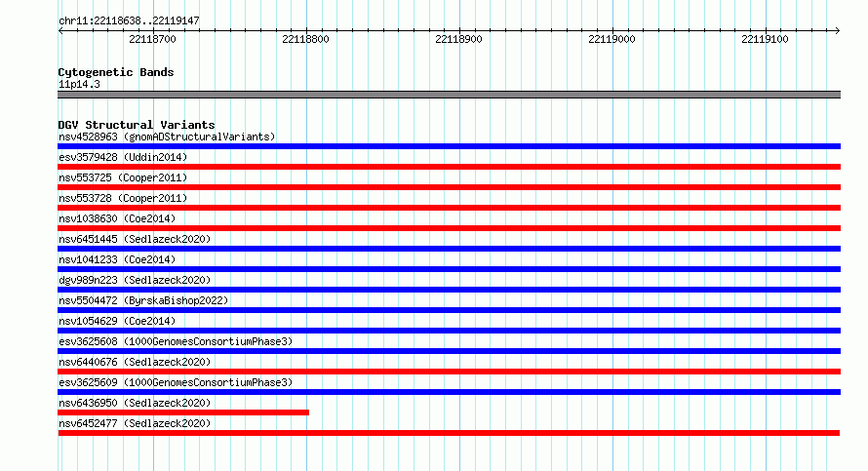Open dgv989n223 (Sedlazeck2020) label
Image resolution: width=868 pixels, height=471 pixels.
pos(135,280)
